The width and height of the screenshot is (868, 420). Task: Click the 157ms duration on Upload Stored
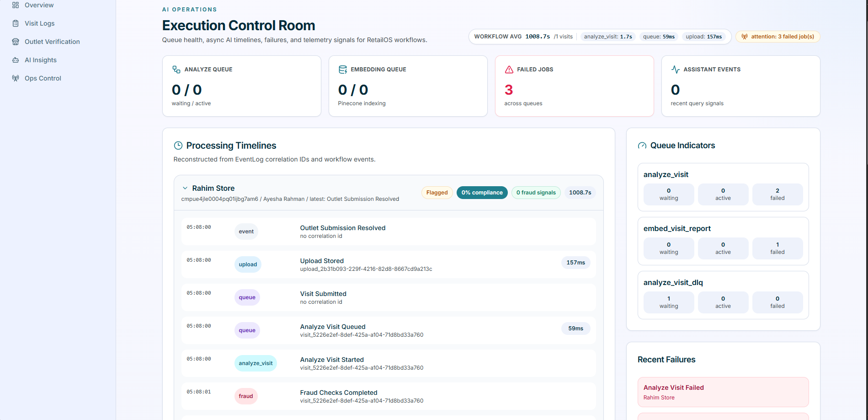(576, 263)
